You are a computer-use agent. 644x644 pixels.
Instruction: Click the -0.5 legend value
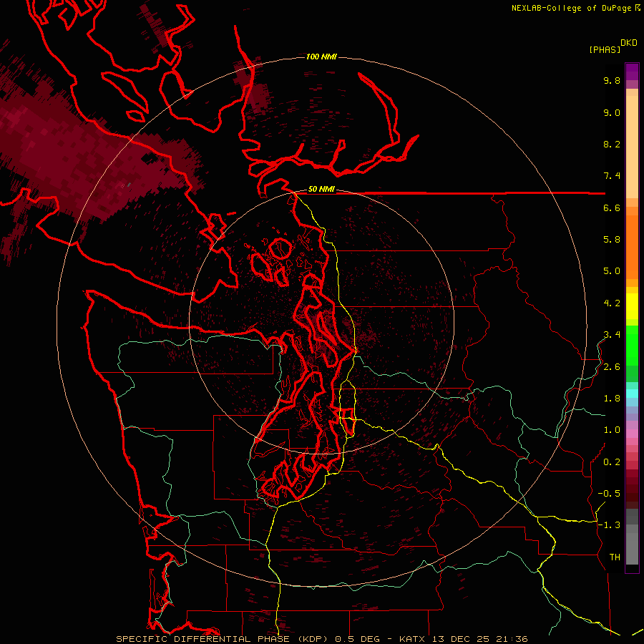tap(609, 494)
